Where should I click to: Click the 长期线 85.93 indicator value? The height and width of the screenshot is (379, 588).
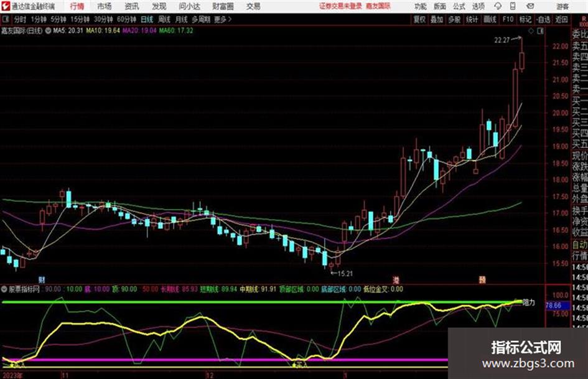179,289
